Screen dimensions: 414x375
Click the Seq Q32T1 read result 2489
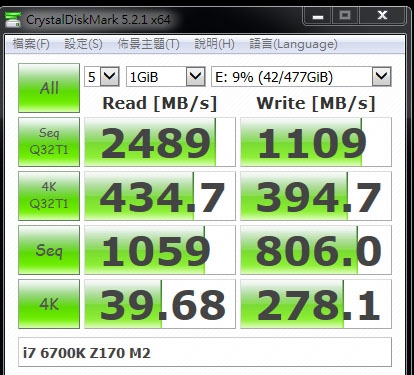pyautogui.click(x=160, y=142)
